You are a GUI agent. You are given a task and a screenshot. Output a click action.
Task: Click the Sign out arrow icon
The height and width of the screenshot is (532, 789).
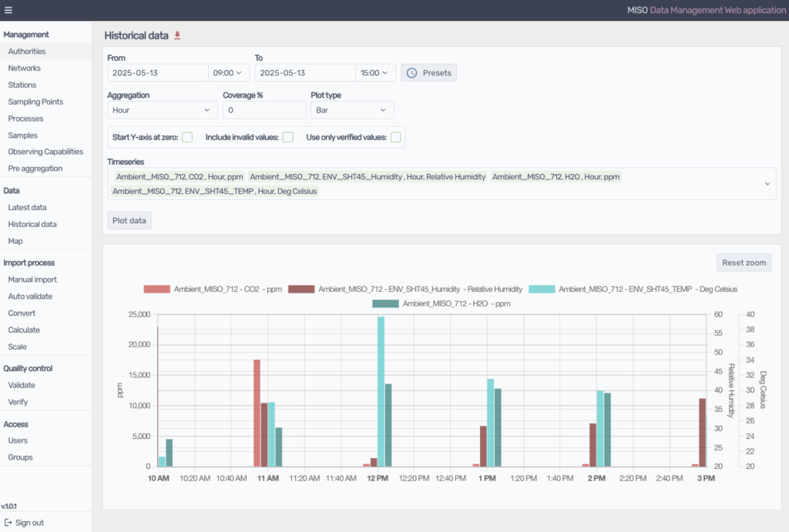tap(8, 523)
